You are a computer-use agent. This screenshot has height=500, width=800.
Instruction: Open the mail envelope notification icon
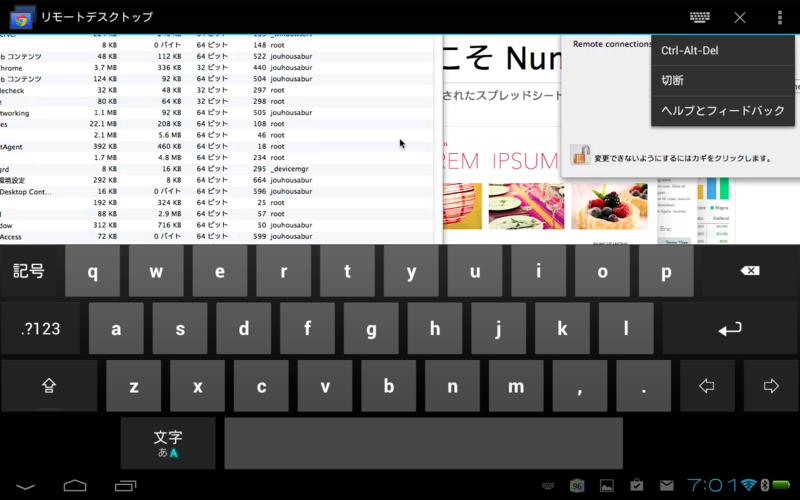point(666,485)
